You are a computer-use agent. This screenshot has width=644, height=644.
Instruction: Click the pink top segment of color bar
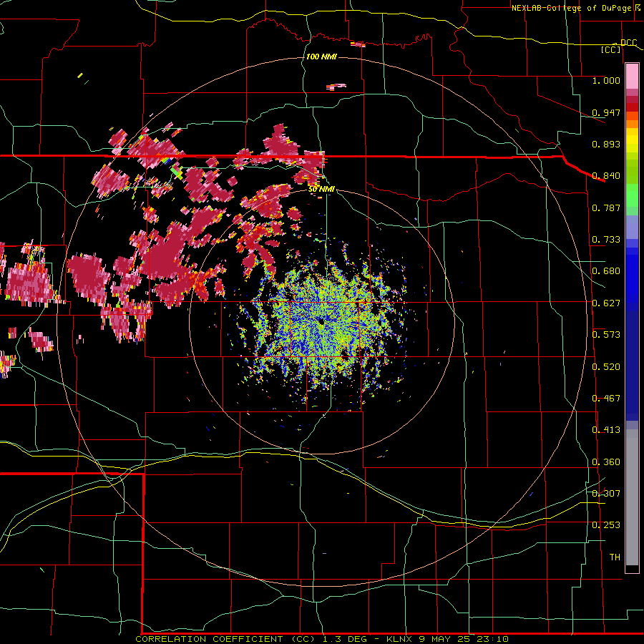[632, 76]
